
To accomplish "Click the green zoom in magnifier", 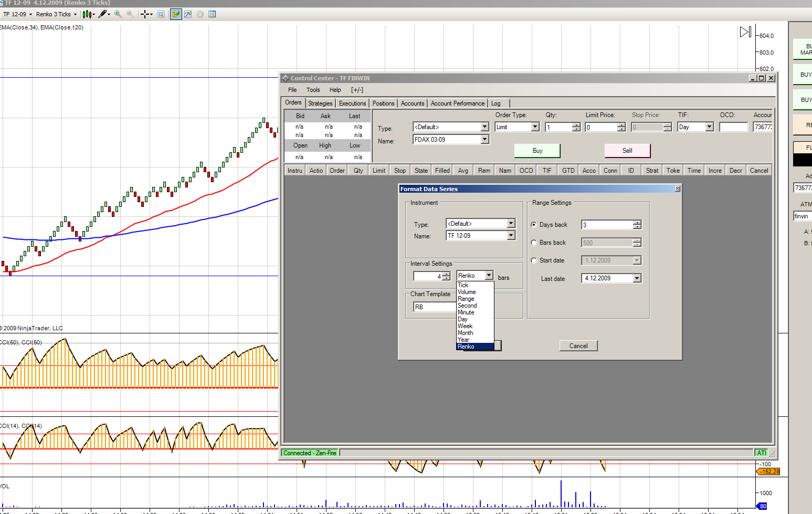I will coord(118,14).
